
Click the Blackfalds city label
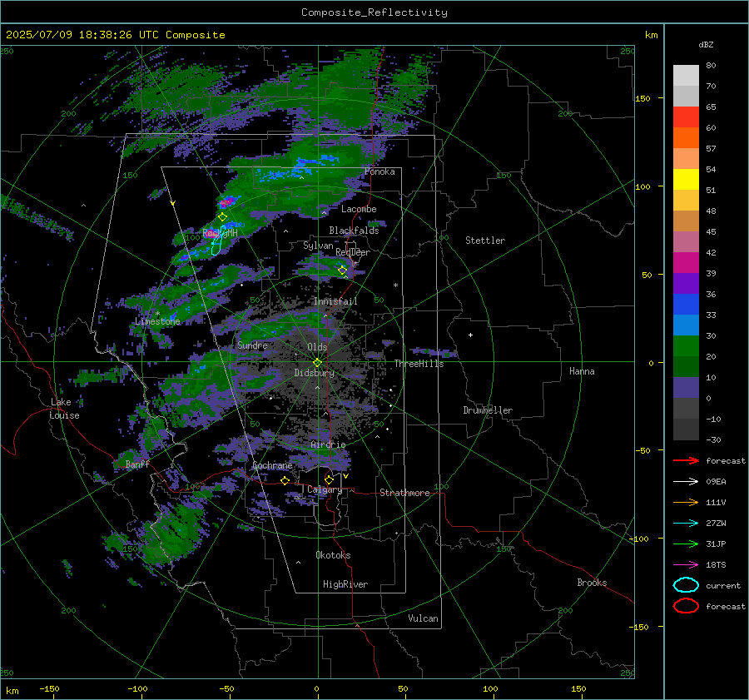click(x=354, y=231)
